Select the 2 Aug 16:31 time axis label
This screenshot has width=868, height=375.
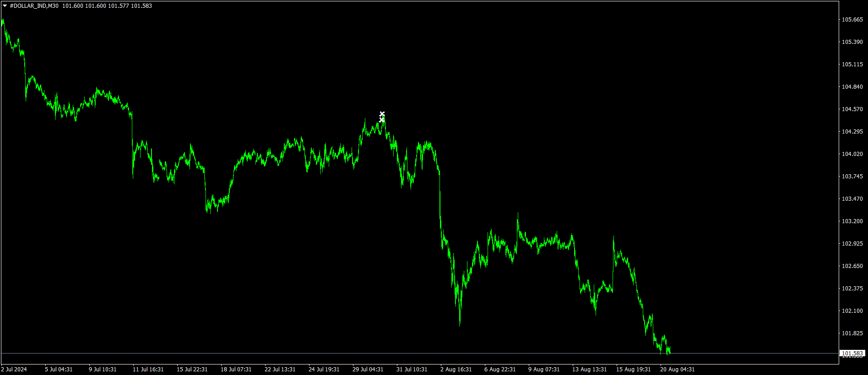pyautogui.click(x=456, y=370)
